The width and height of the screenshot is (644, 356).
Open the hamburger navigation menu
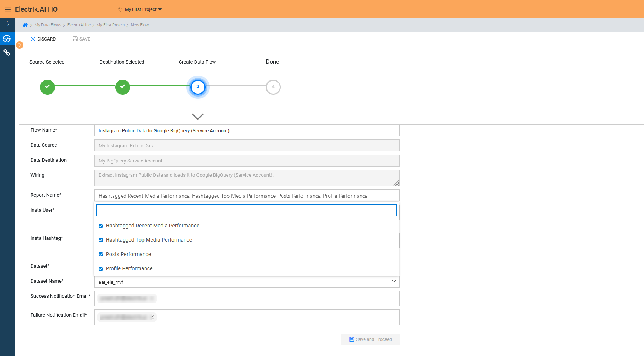pos(8,9)
